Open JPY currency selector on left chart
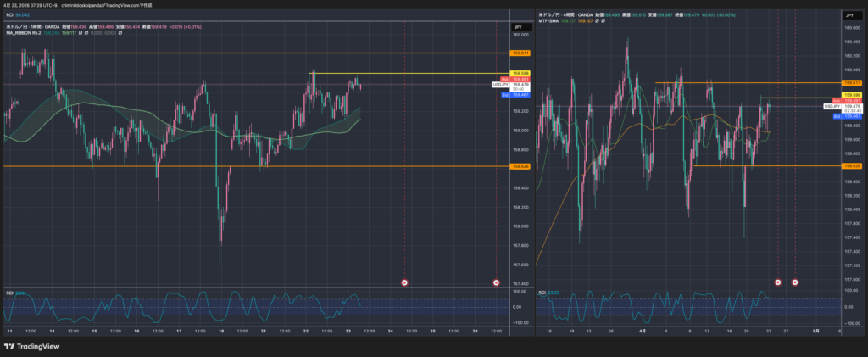The image size is (868, 357). [x=518, y=28]
